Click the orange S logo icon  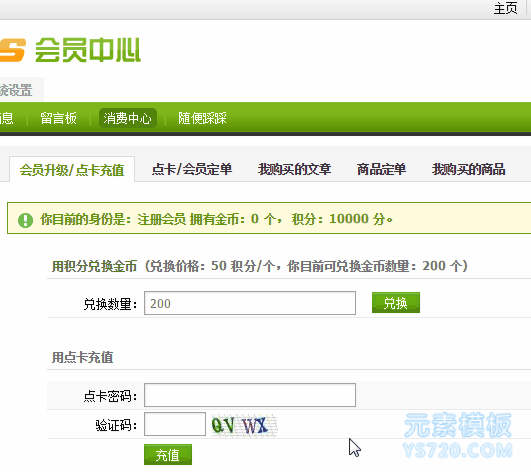pyautogui.click(x=13, y=50)
